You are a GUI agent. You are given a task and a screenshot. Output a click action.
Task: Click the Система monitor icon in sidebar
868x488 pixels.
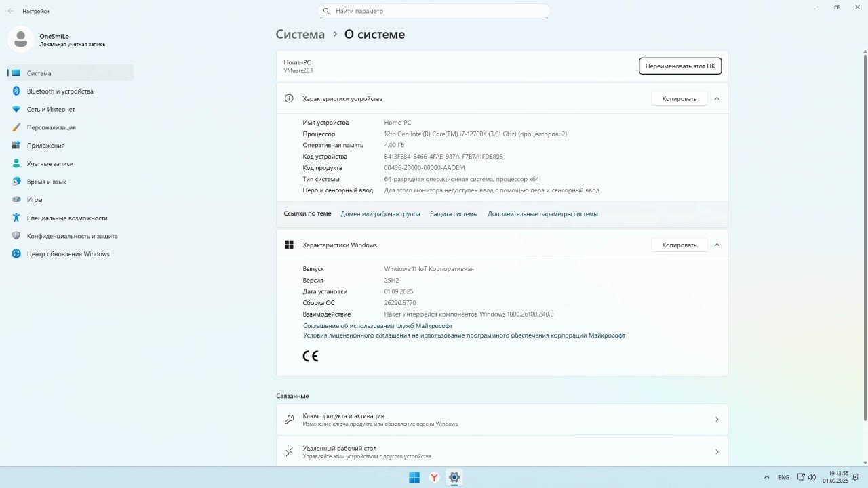click(16, 73)
